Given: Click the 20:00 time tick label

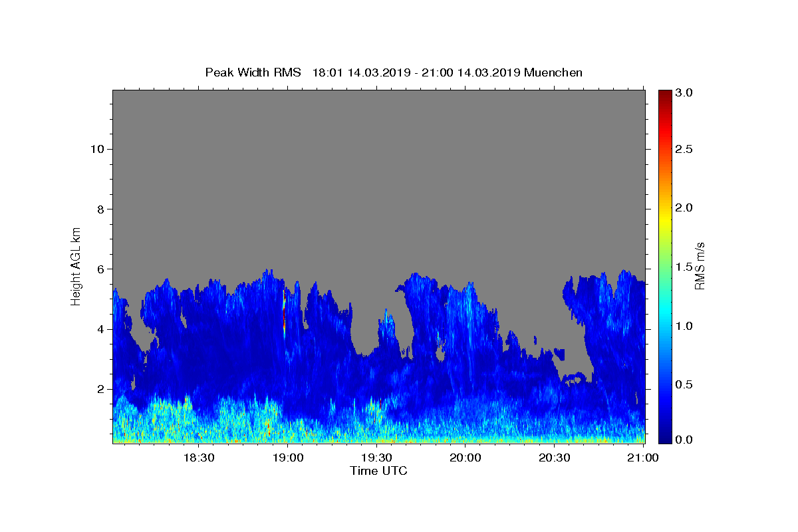Looking at the screenshot, I should (x=465, y=458).
